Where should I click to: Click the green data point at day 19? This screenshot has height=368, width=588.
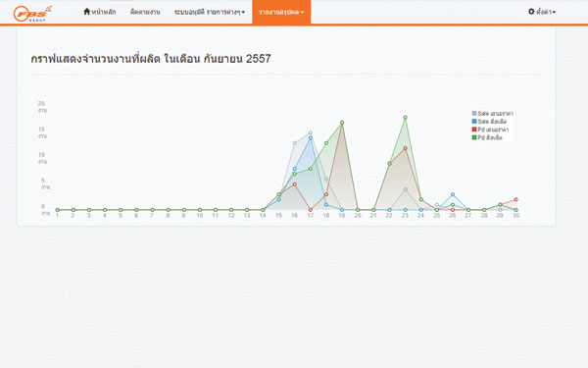[x=342, y=123]
